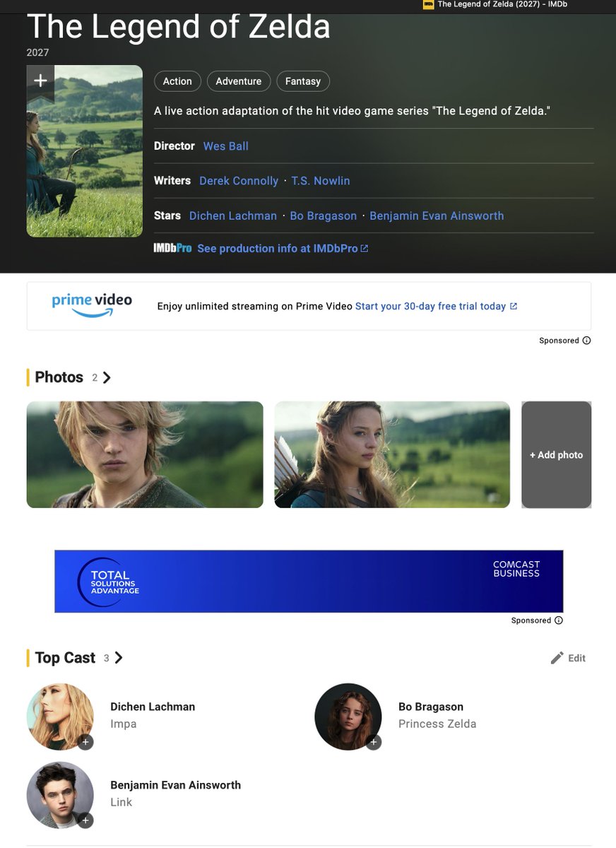The width and height of the screenshot is (616, 848).
Task: Click the Link character name
Action: [122, 803]
